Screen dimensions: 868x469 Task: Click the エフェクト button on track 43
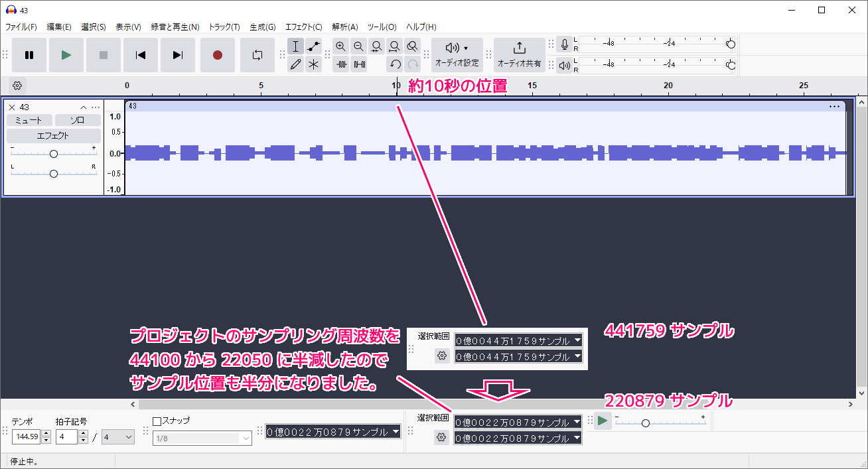(x=53, y=135)
